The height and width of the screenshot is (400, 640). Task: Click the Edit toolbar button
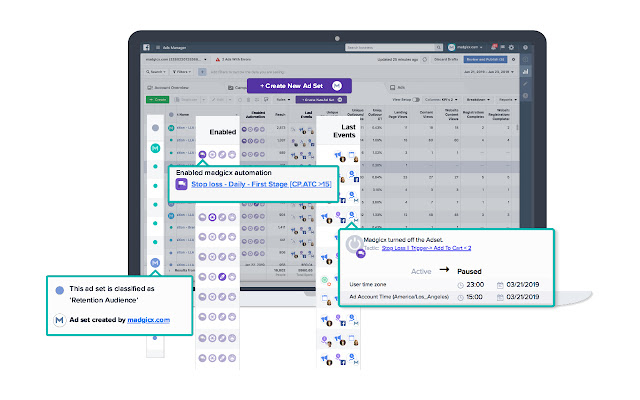218,100
